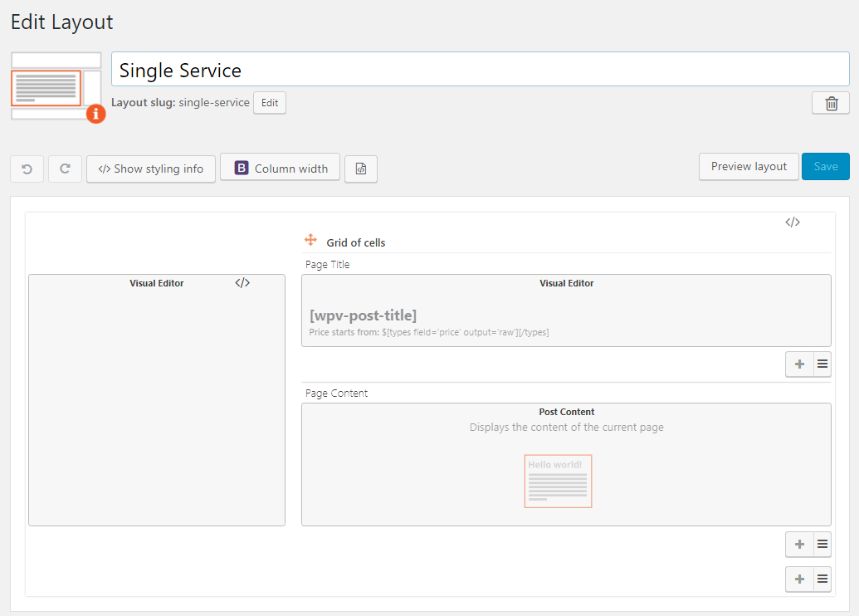Viewport: 859px width, 616px height.
Task: Open the Page Title Visual Editor cell
Action: point(567,310)
